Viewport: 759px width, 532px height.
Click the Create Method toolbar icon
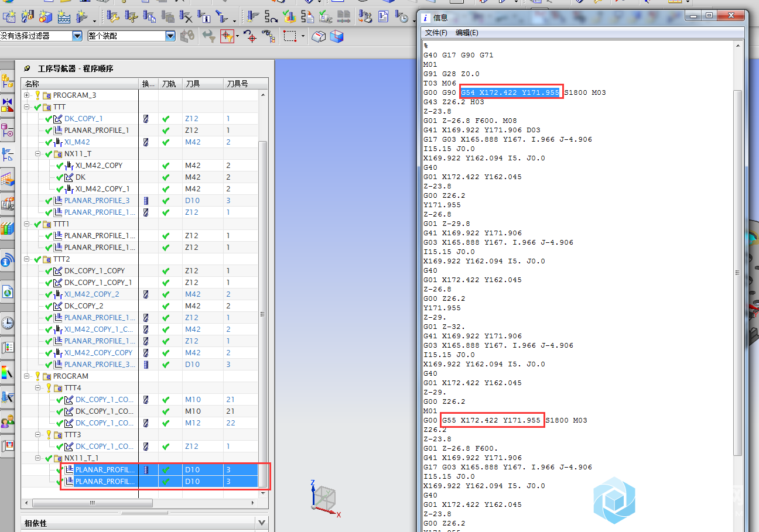(64, 16)
